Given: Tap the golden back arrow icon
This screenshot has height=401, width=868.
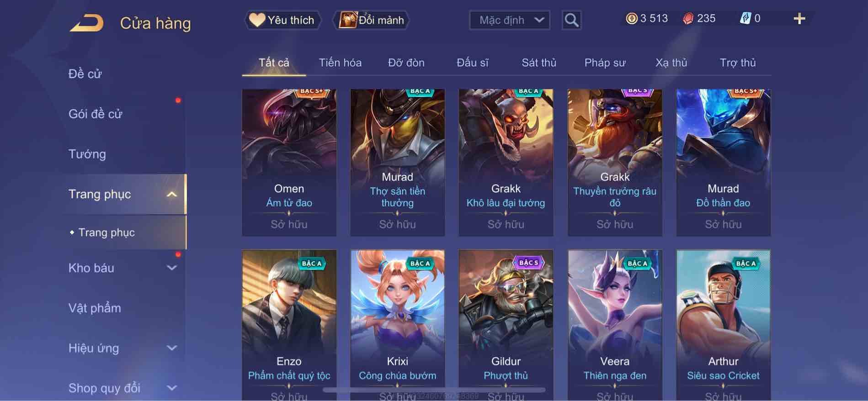Looking at the screenshot, I should pos(86,23).
